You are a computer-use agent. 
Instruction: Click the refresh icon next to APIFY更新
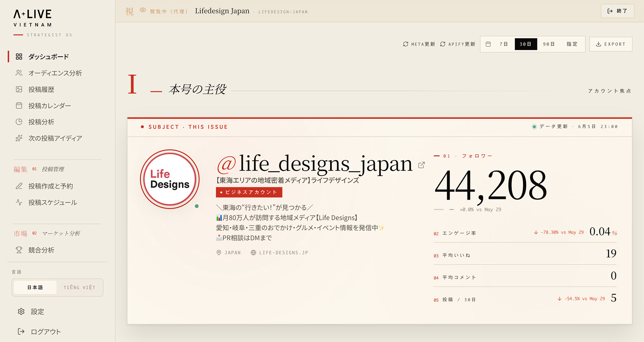443,44
